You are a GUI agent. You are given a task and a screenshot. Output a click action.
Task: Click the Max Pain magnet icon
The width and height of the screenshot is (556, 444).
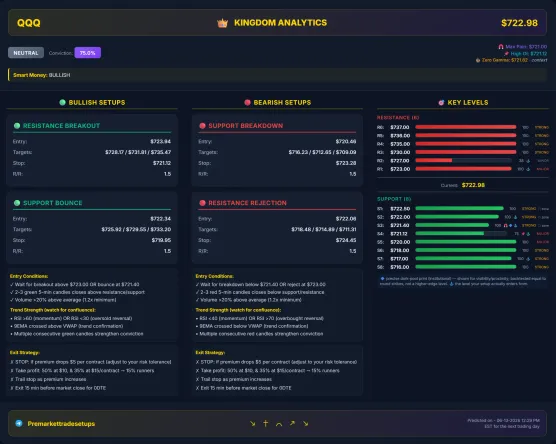coord(501,46)
